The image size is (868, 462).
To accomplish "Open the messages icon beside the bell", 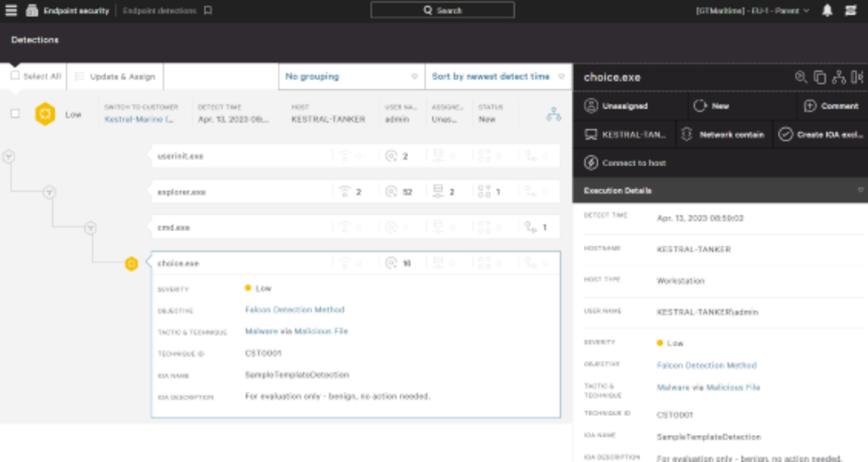I will click(x=851, y=10).
